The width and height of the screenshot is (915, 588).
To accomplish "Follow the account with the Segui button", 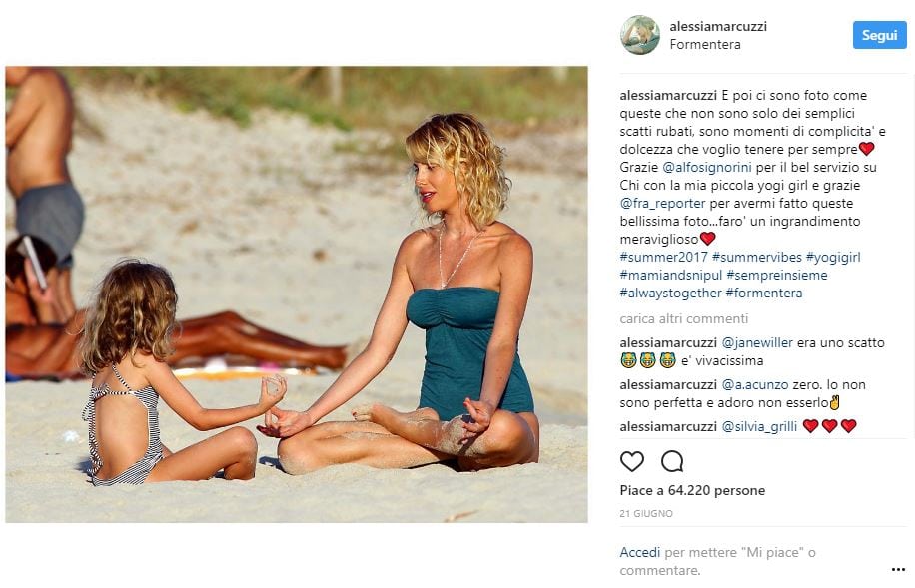I will click(879, 35).
